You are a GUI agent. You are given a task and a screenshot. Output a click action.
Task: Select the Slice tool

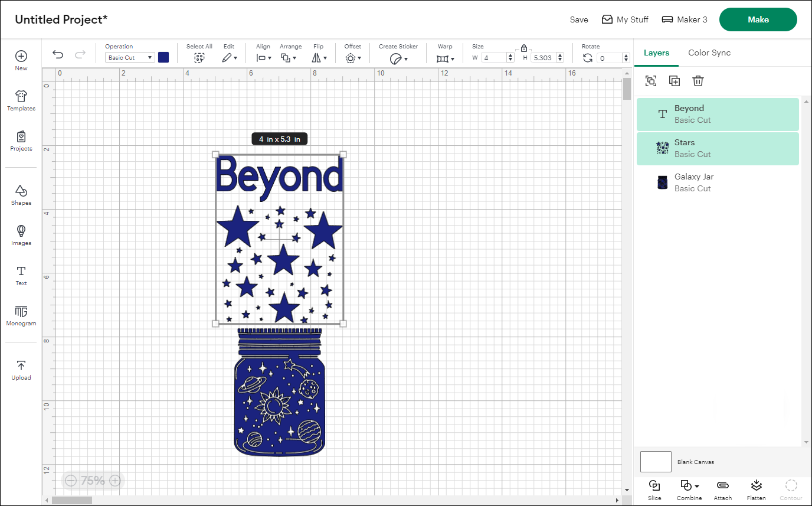tap(654, 489)
